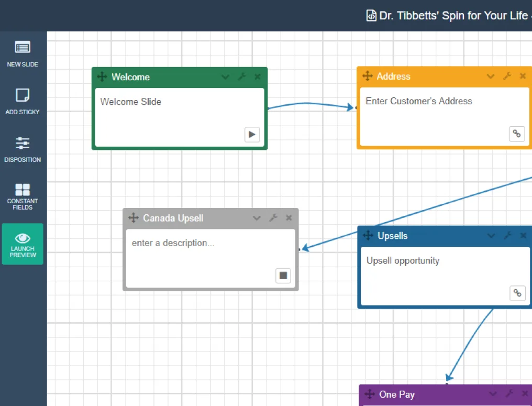Open the Disposition settings
532x406 pixels.
[x=23, y=148]
